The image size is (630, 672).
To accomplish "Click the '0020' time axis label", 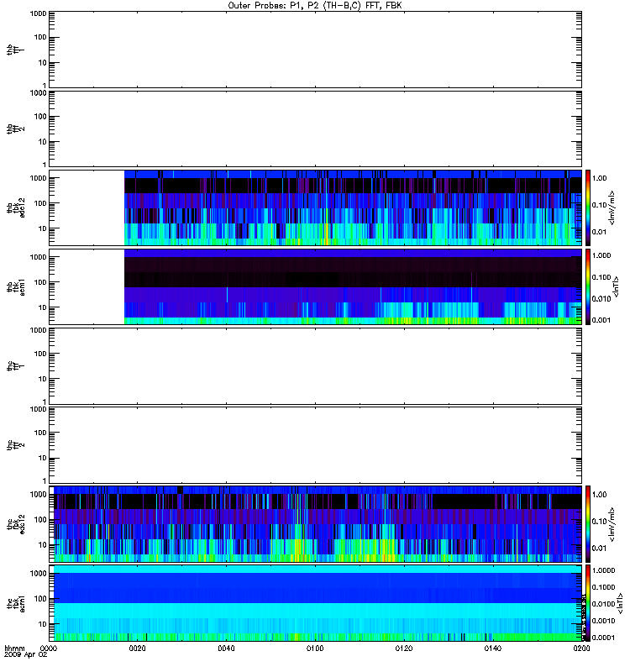I will click(x=137, y=648).
